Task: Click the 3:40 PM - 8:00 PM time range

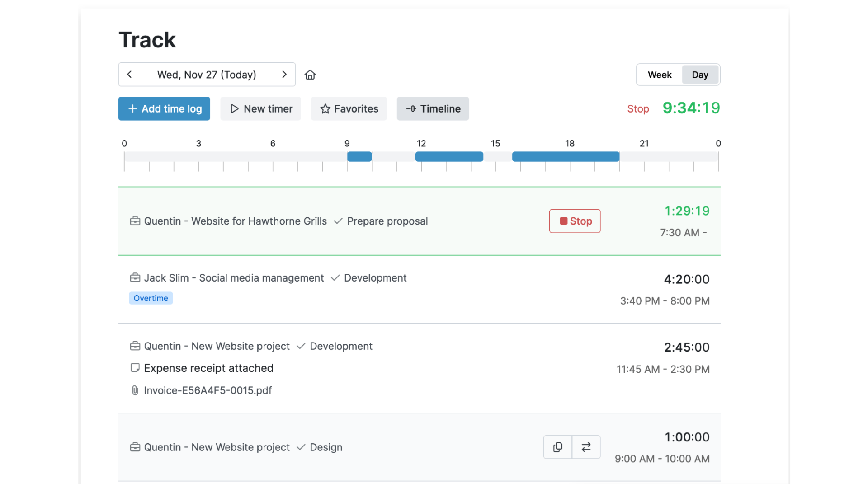Action: tap(665, 301)
